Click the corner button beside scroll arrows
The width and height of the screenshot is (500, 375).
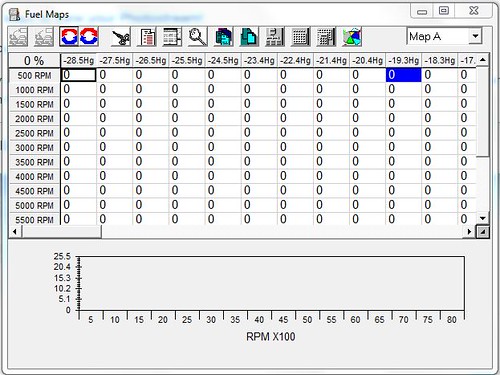483,231
